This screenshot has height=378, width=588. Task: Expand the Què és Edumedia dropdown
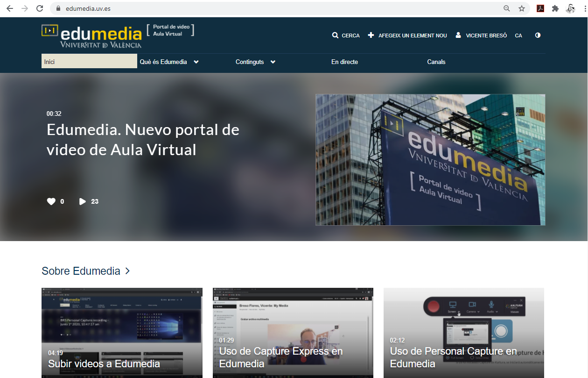(196, 62)
